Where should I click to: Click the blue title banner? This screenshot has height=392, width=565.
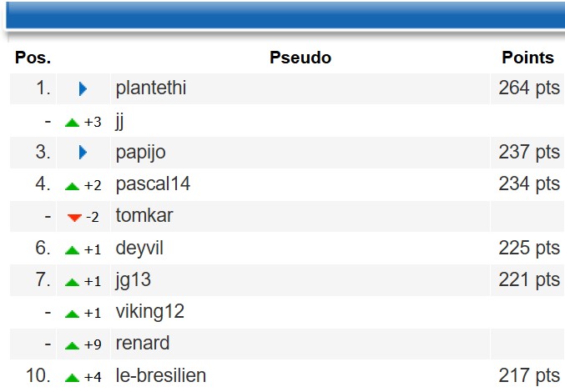pyautogui.click(x=285, y=15)
